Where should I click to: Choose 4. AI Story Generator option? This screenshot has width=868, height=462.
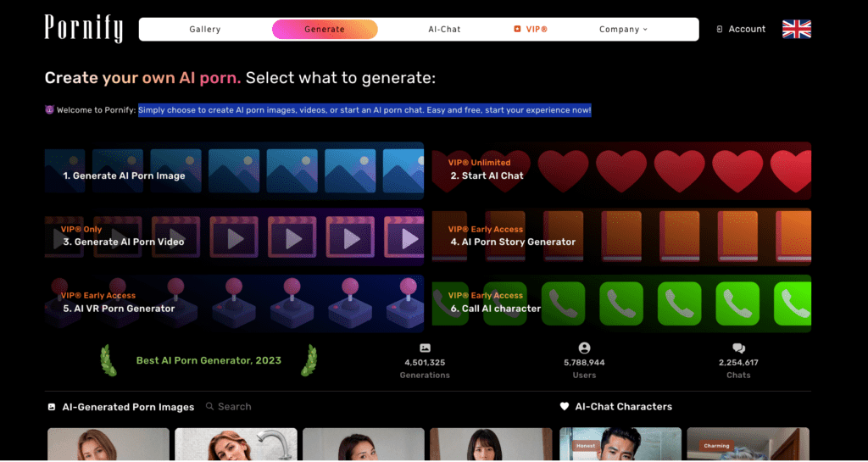tap(621, 237)
